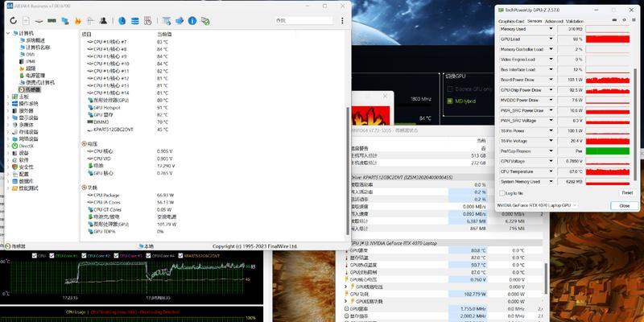Select 系统概述 in the AIDA64 tree

[35, 40]
